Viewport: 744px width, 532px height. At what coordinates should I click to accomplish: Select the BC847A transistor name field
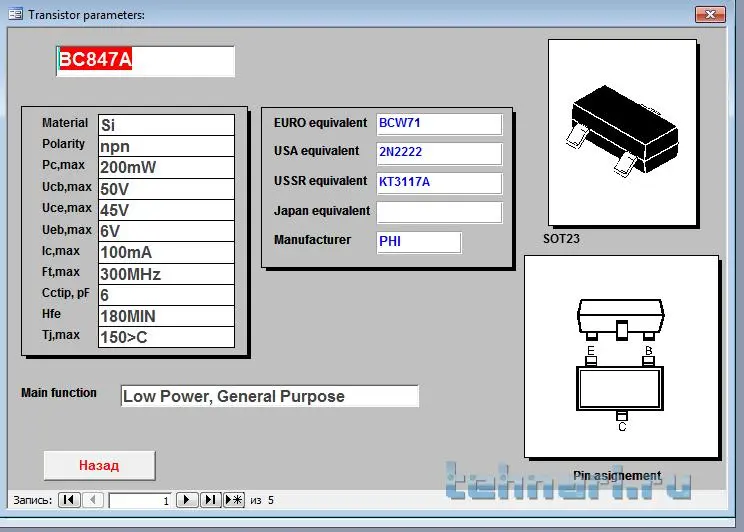click(x=145, y=61)
